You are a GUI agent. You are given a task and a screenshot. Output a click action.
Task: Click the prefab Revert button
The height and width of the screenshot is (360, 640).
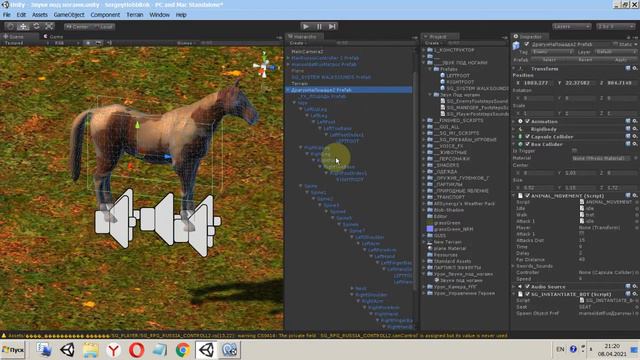pos(585,60)
